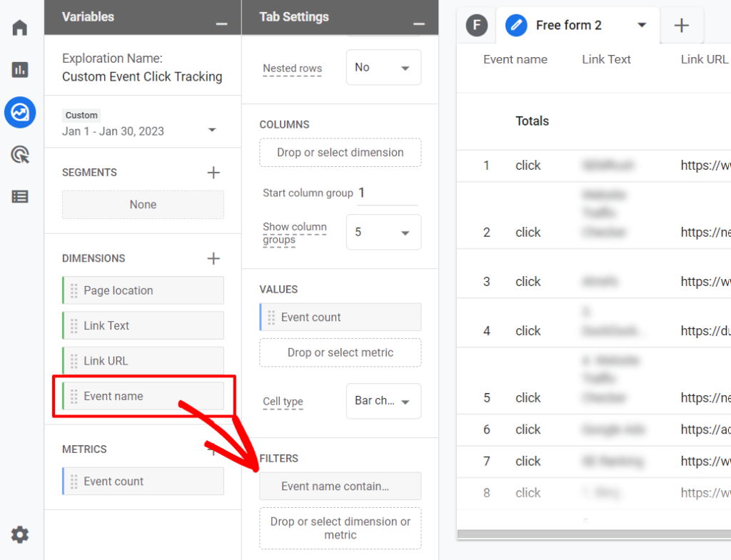
Task: Open Admin settings using the gear icon
Action: click(x=19, y=534)
